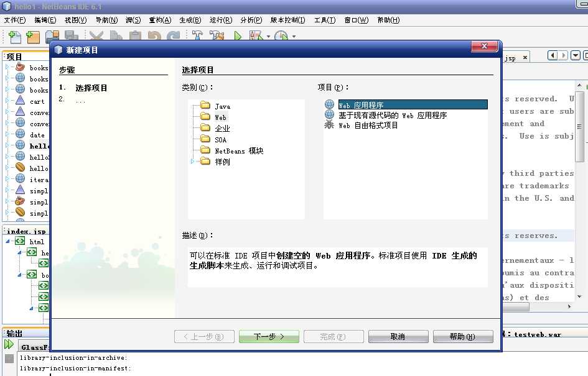
Task: Click the Save All toolbar icon
Action: pos(72,36)
